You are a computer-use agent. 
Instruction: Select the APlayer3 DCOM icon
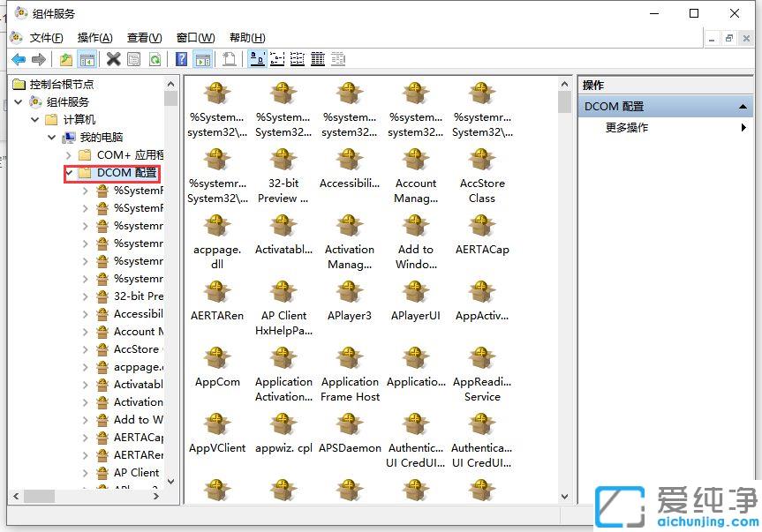pyautogui.click(x=349, y=302)
